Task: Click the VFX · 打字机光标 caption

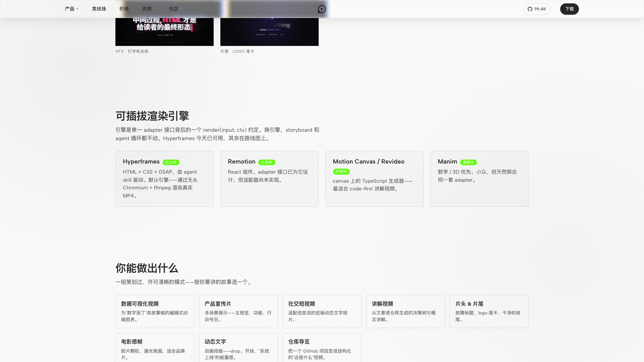Action: (x=132, y=51)
